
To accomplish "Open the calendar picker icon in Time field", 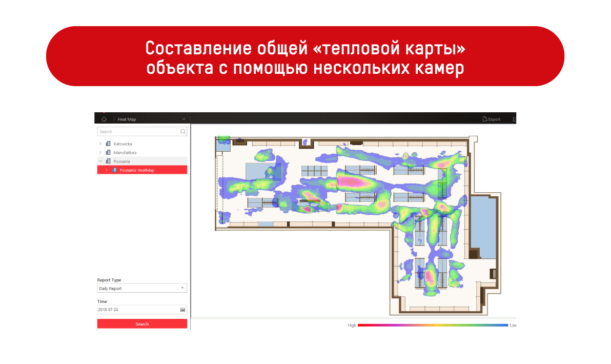I will pos(182,310).
